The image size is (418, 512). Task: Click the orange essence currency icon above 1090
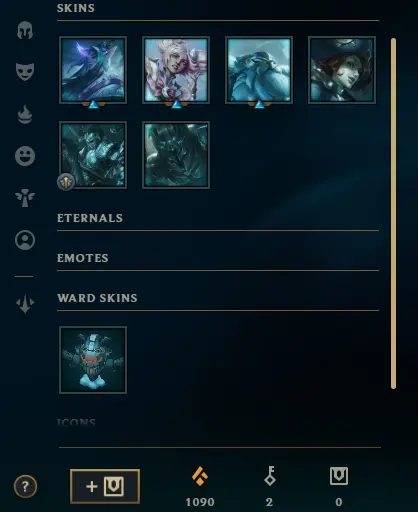200,476
